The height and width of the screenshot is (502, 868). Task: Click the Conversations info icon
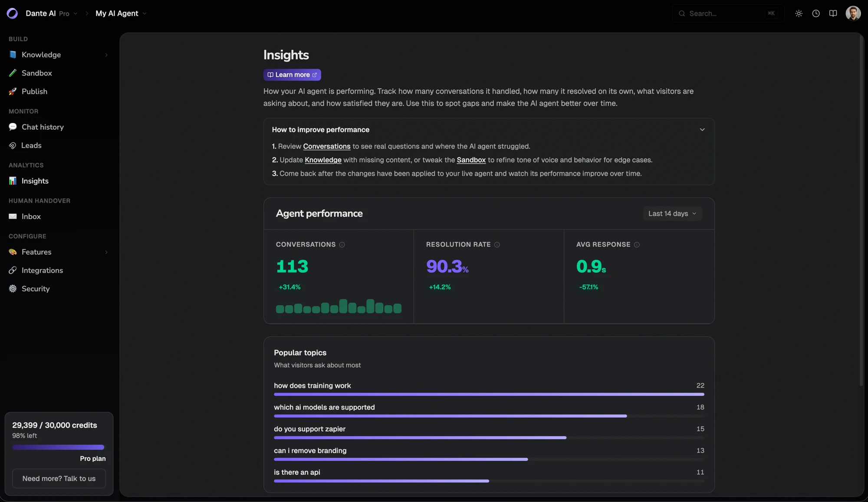coord(342,245)
